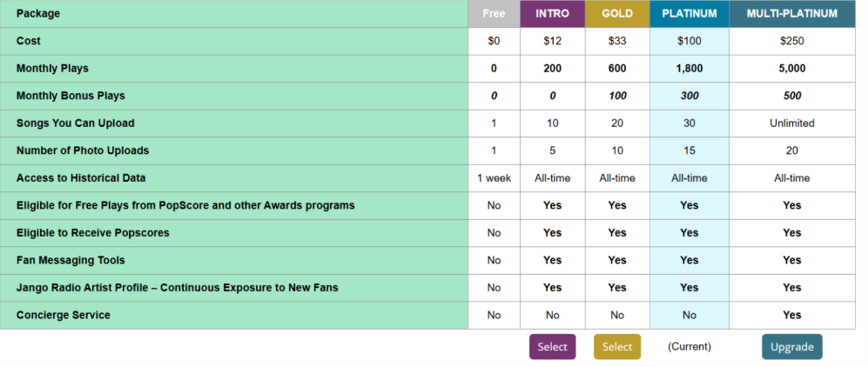Click the Fan Messaging Tools row label
This screenshot has width=868, height=367.
click(71, 260)
